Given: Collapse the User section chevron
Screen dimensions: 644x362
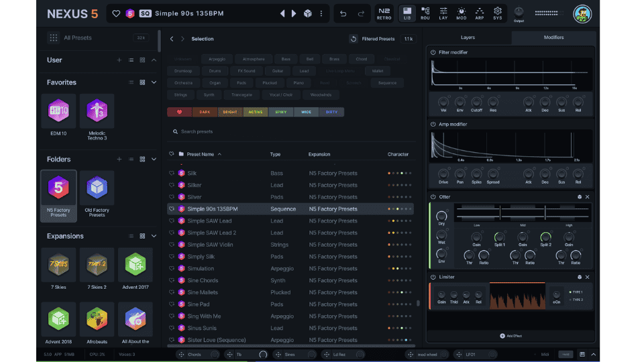Looking at the screenshot, I should (154, 60).
